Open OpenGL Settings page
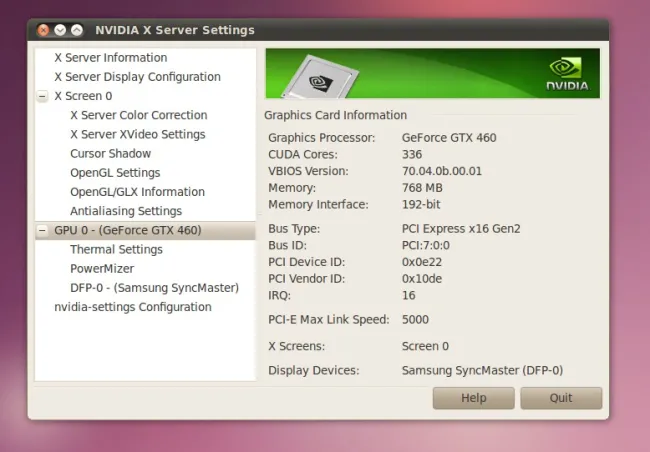The image size is (650, 452). [x=115, y=173]
